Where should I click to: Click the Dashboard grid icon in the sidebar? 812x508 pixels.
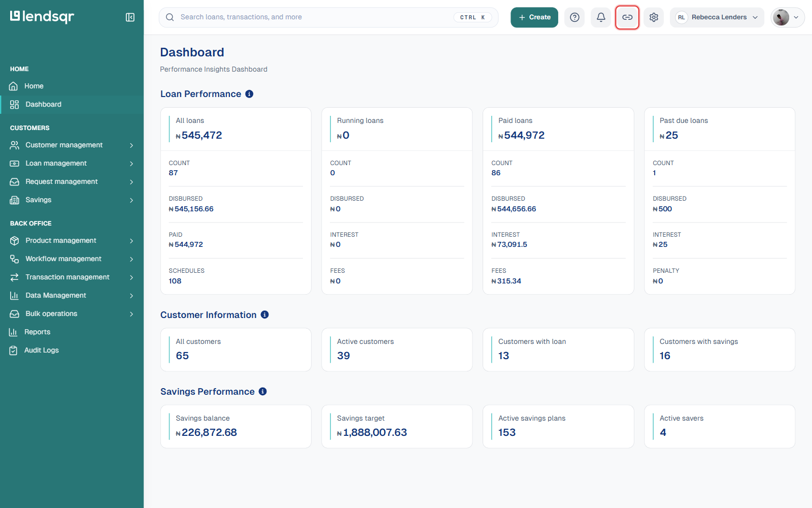[14, 105]
